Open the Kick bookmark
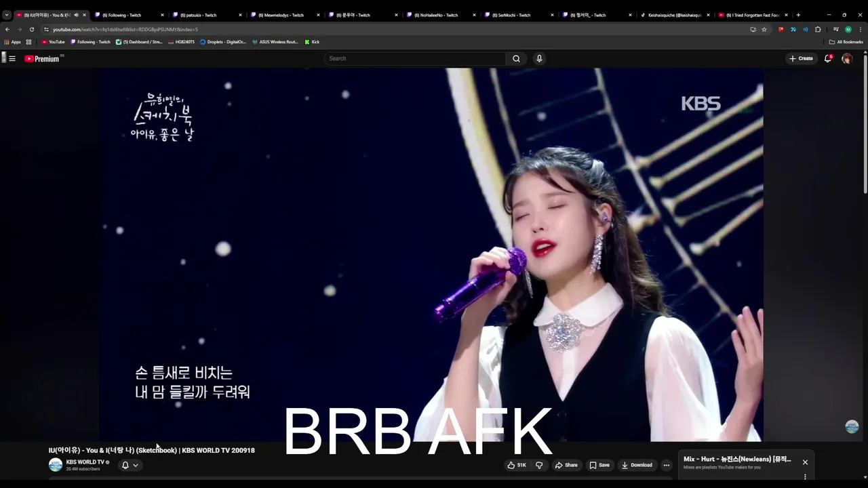 [312, 42]
